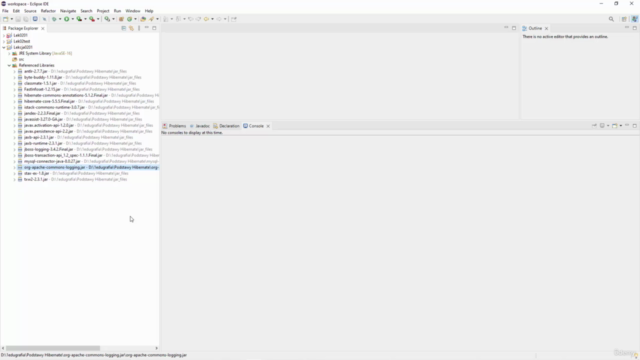Open the Project menu
640x360 pixels.
coord(103,11)
